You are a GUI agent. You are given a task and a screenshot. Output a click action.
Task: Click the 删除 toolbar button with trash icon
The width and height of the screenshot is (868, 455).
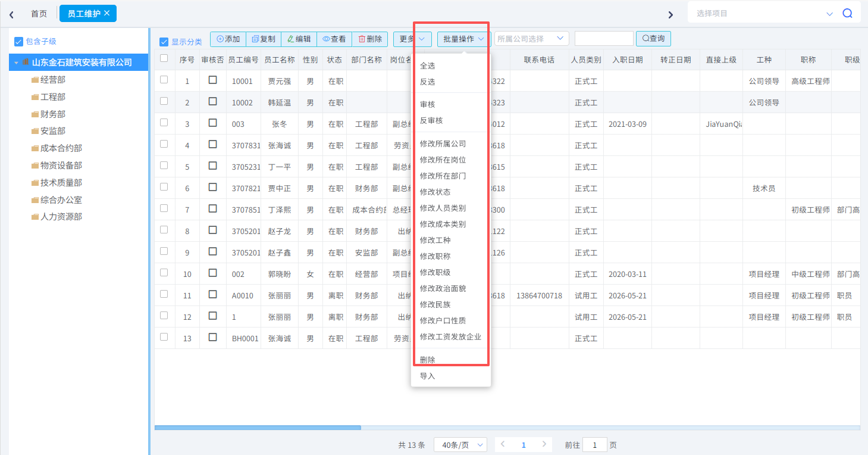point(370,39)
